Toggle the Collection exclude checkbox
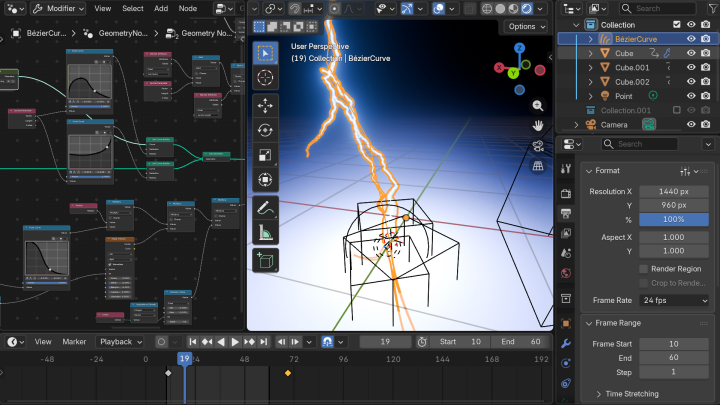 click(x=677, y=24)
